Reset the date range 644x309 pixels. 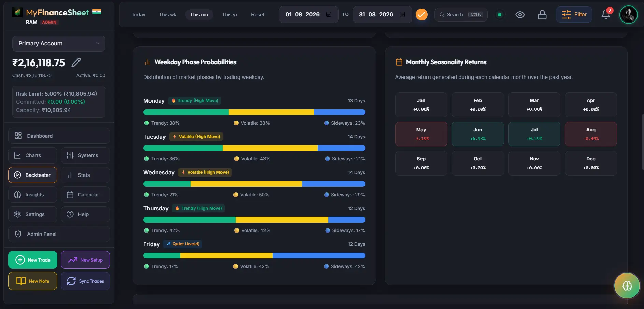click(x=258, y=15)
